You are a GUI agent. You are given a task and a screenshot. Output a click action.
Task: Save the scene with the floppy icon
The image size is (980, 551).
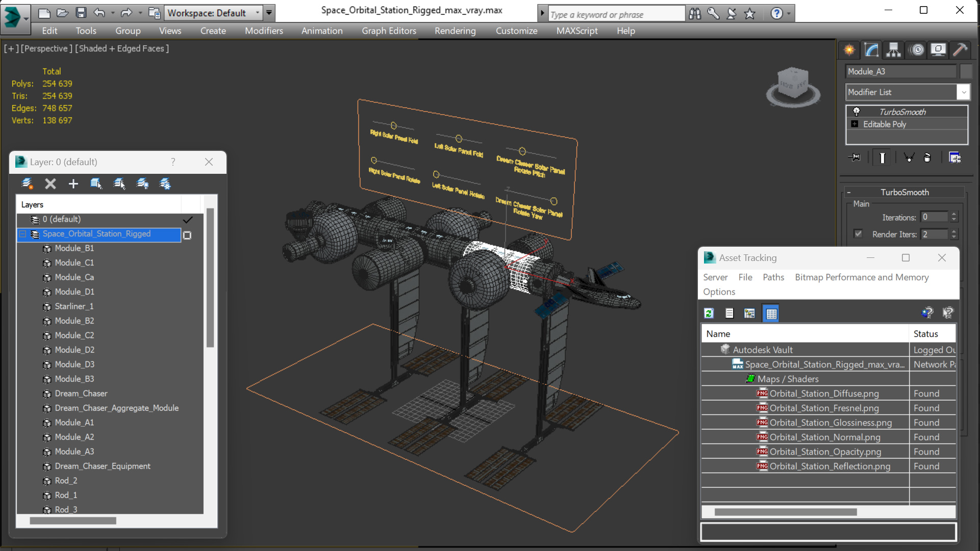[x=81, y=13]
